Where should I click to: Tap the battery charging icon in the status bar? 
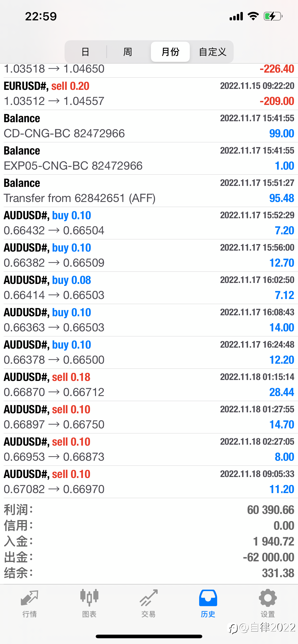(273, 17)
